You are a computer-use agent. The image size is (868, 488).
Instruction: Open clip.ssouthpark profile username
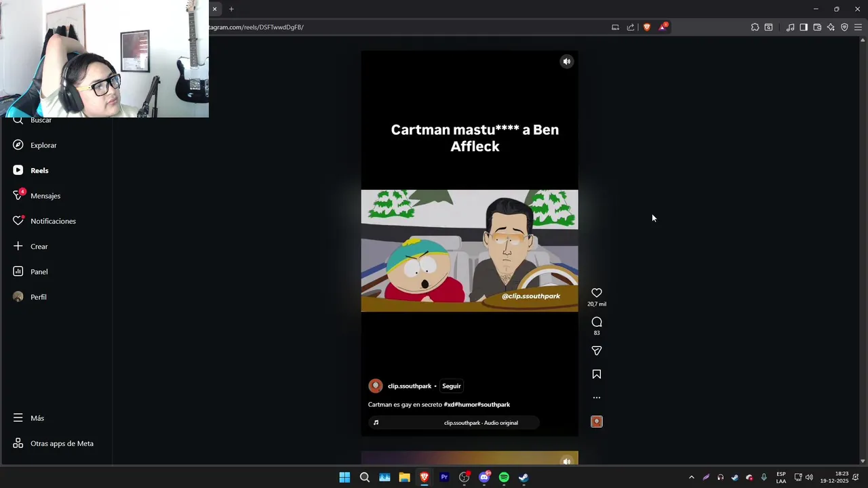[410, 386]
